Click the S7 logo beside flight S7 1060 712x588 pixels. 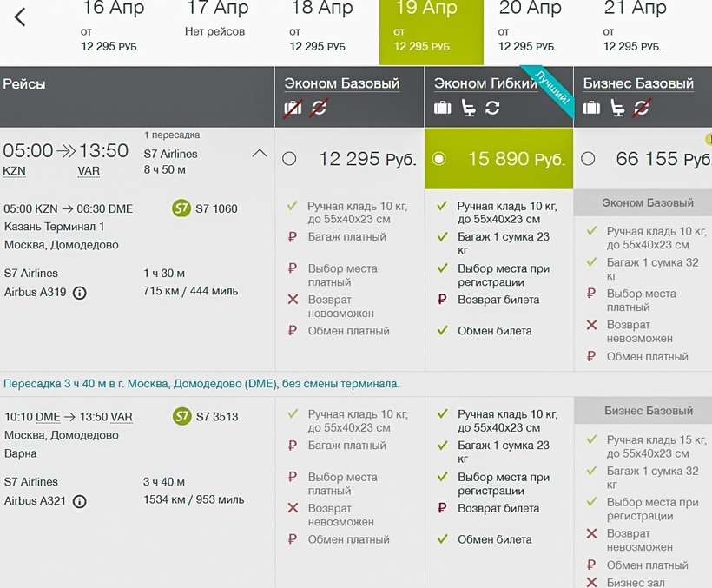pos(181,208)
